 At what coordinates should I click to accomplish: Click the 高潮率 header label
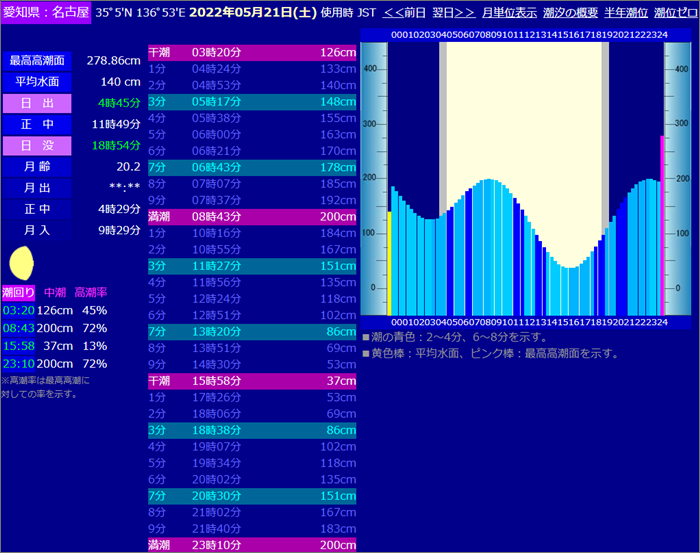[x=91, y=292]
